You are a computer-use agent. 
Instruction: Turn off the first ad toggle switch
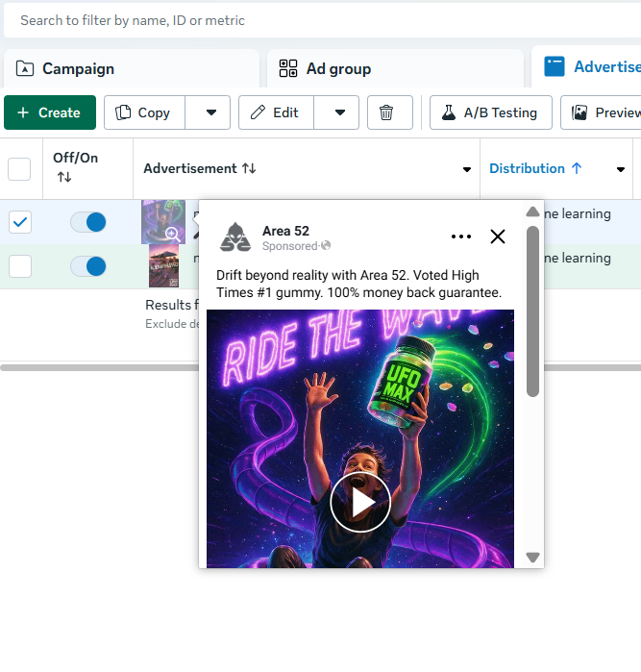[x=88, y=222]
